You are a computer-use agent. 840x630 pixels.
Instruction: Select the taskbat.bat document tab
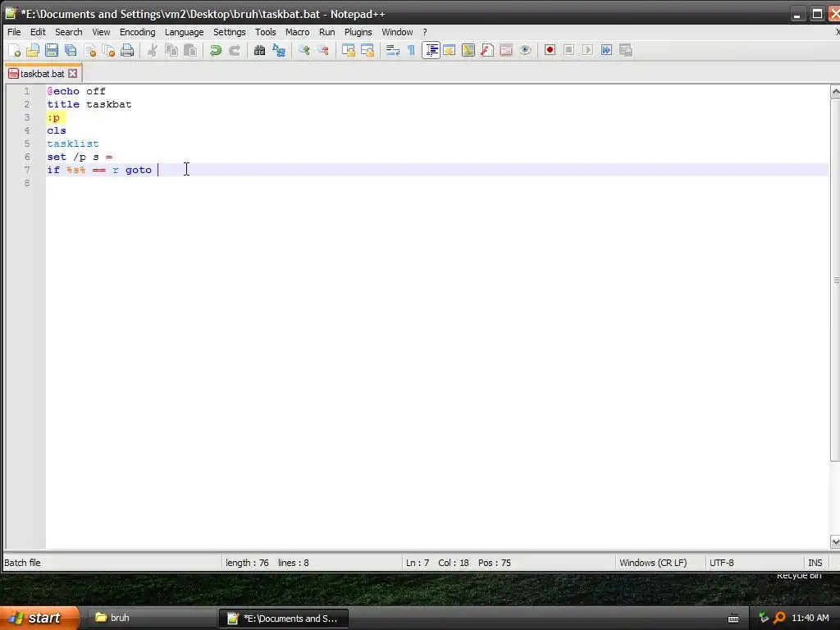point(43,73)
